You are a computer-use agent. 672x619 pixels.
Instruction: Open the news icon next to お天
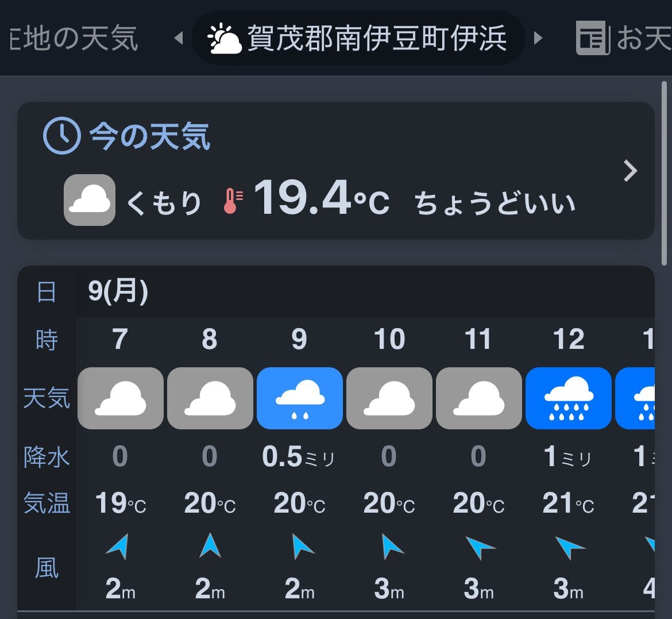[593, 38]
